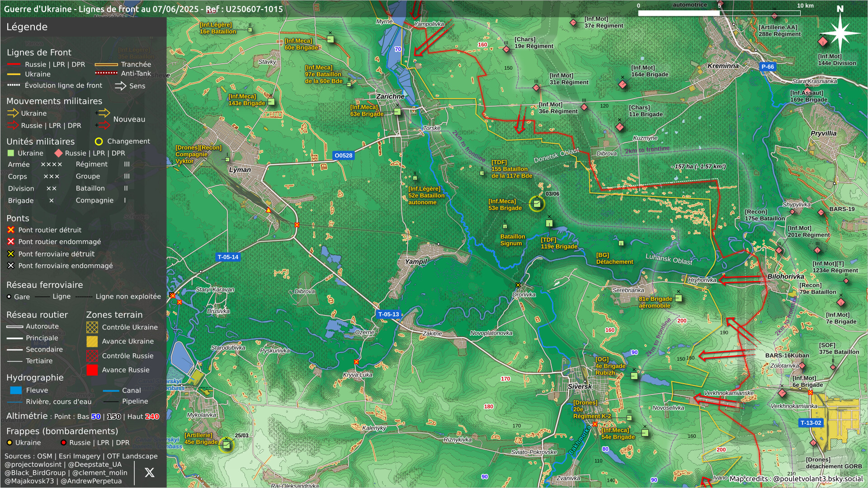The height and width of the screenshot is (488, 868).
Task: Click the T-05-13 road shield label
Action: point(388,314)
